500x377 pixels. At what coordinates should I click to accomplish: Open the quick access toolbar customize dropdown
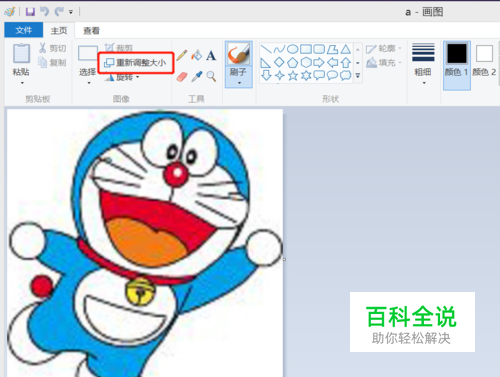pyautogui.click(x=71, y=12)
